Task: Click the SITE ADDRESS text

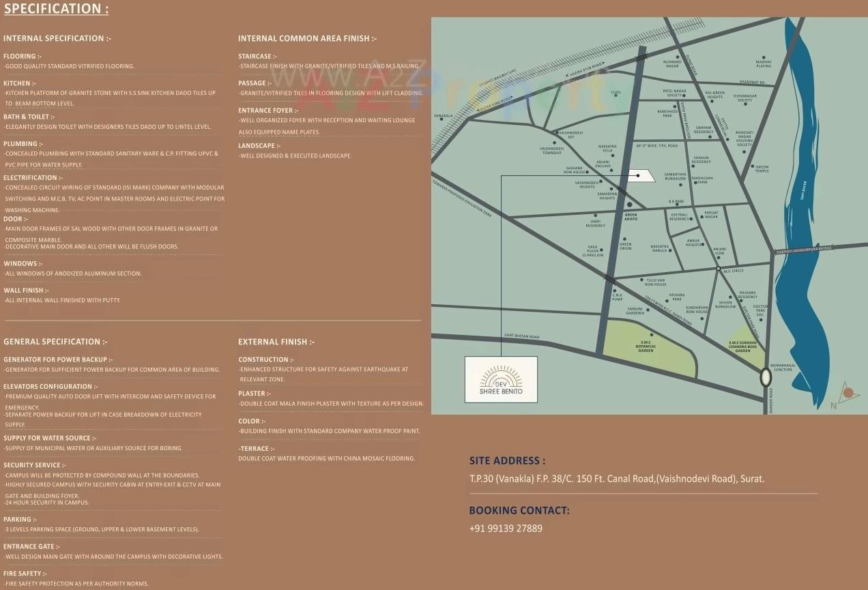Action: [x=506, y=460]
